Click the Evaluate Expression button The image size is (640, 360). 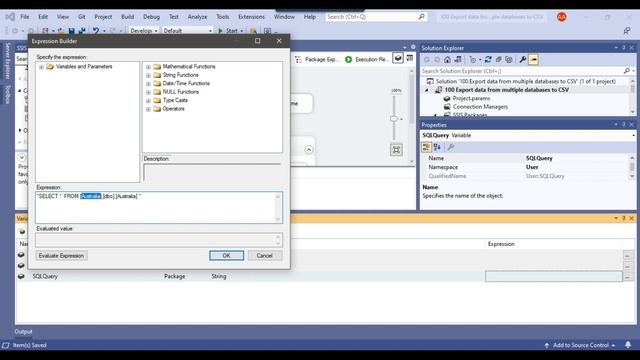61,256
